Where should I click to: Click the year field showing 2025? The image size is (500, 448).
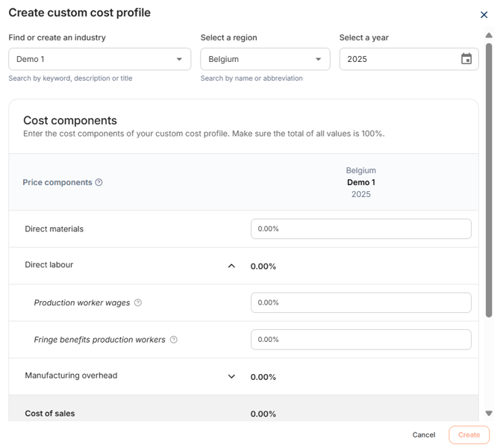[399, 59]
